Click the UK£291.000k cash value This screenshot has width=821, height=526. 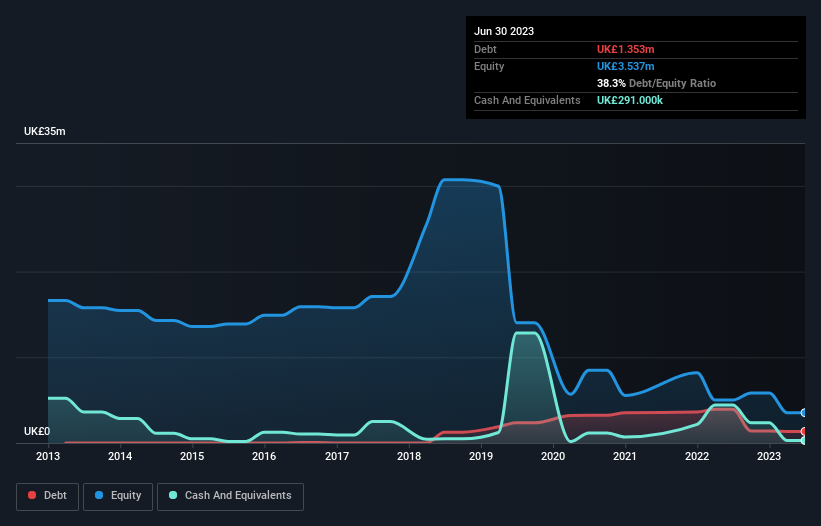click(630, 100)
